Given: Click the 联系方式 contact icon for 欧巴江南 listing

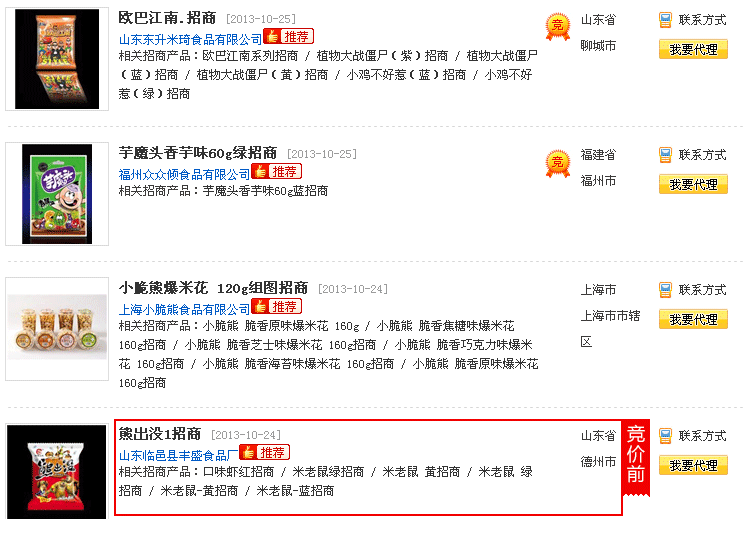Looking at the screenshot, I should click(665, 20).
